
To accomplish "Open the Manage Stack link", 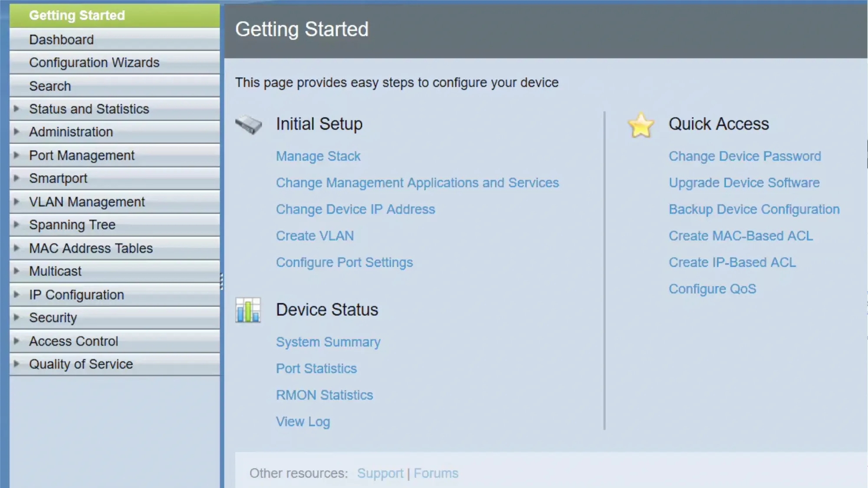I will [318, 156].
